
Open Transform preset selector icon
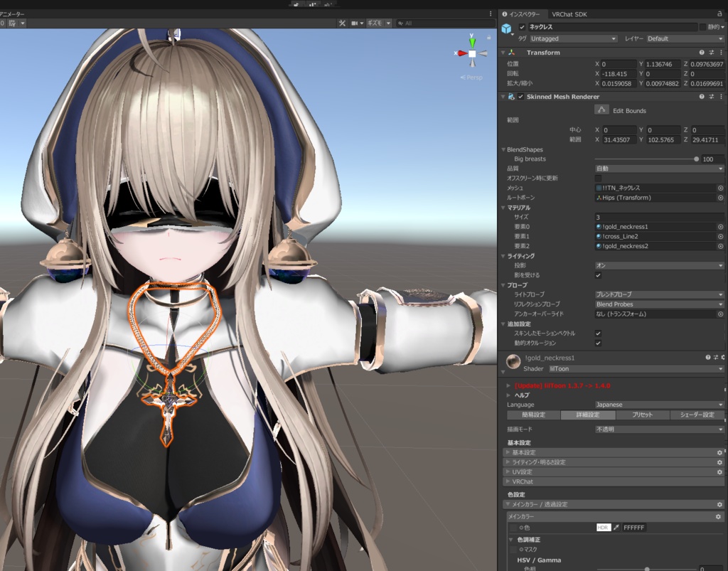pos(711,53)
